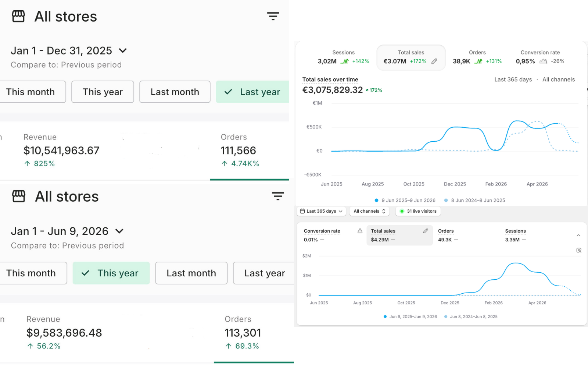Click the green live visitors dot indicator
The height and width of the screenshot is (368, 588).
pyautogui.click(x=402, y=211)
